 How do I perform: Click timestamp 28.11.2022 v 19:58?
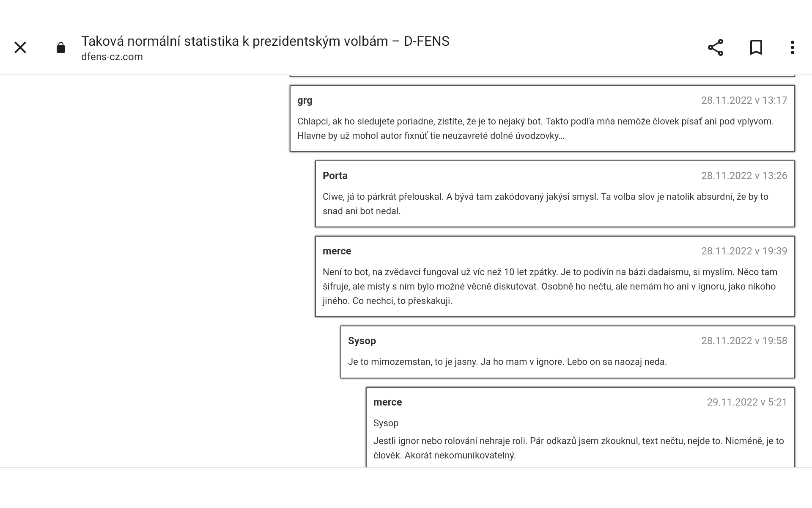click(744, 341)
